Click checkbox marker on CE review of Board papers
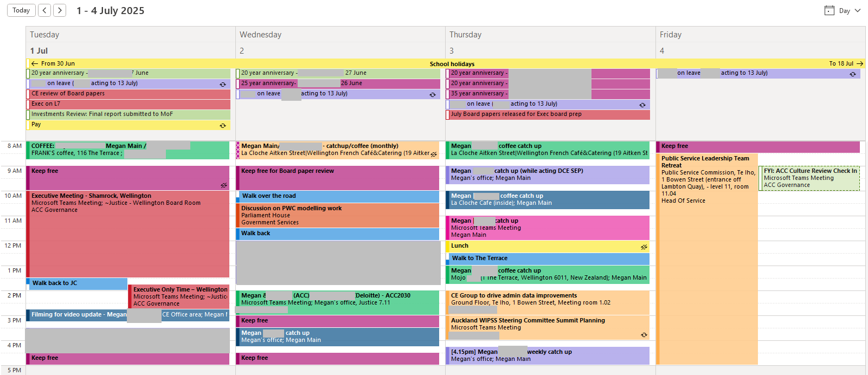 tap(28, 94)
